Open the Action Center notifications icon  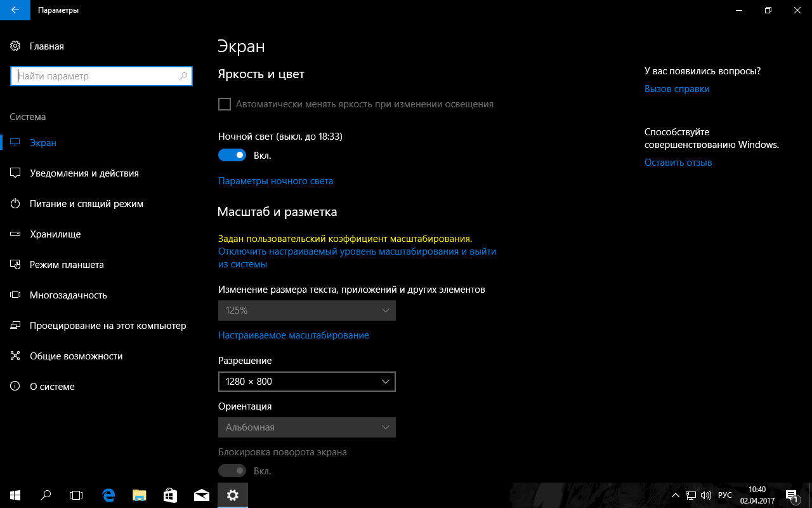coord(792,495)
